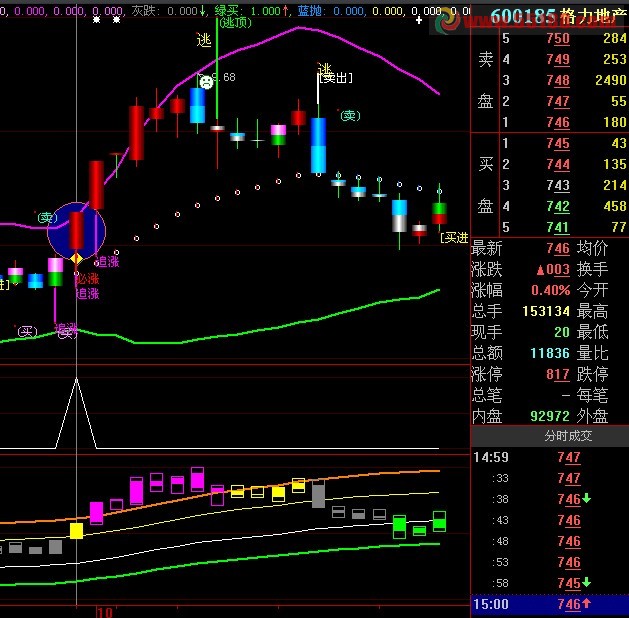This screenshot has height=618, width=629.
Task: Select the 分时成交 tab header
Action: (568, 436)
